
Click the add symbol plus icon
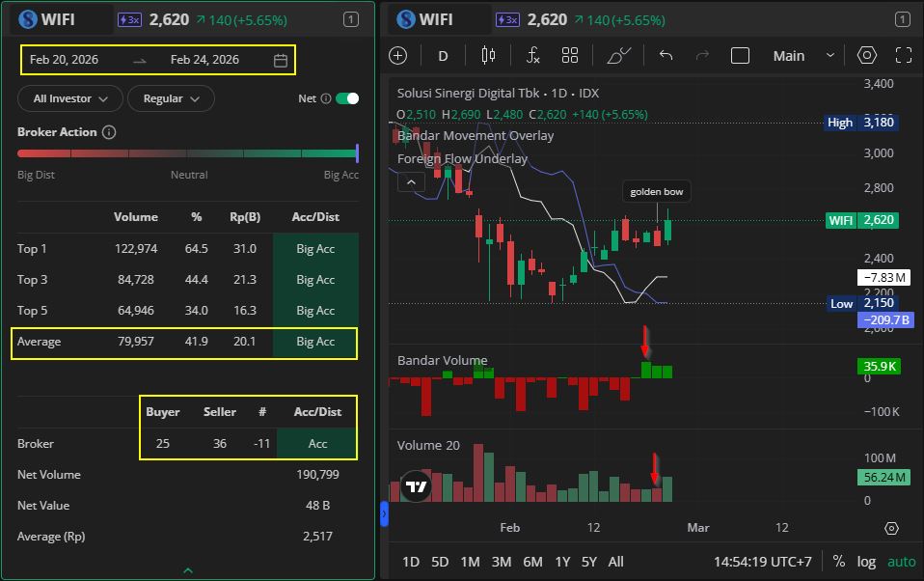coord(397,55)
